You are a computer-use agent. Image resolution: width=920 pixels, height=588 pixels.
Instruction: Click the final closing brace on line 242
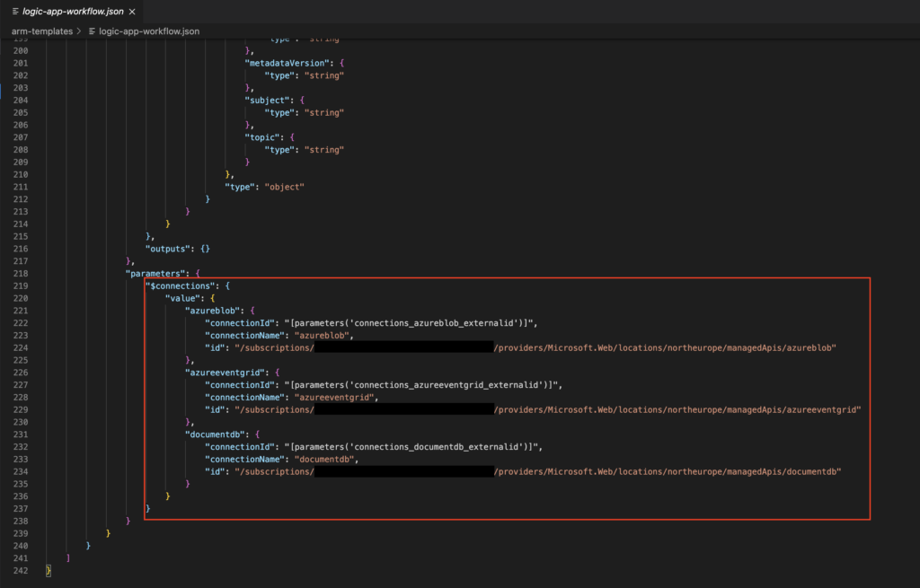(49, 570)
